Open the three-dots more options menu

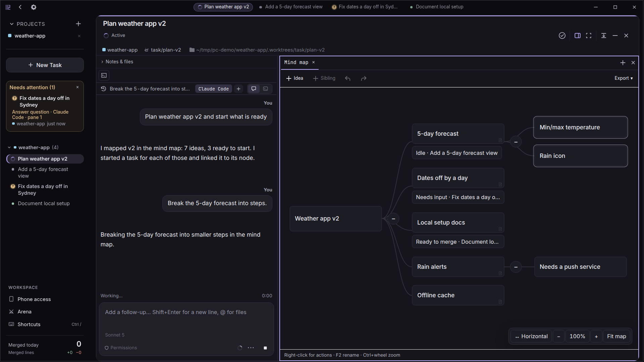click(251, 348)
